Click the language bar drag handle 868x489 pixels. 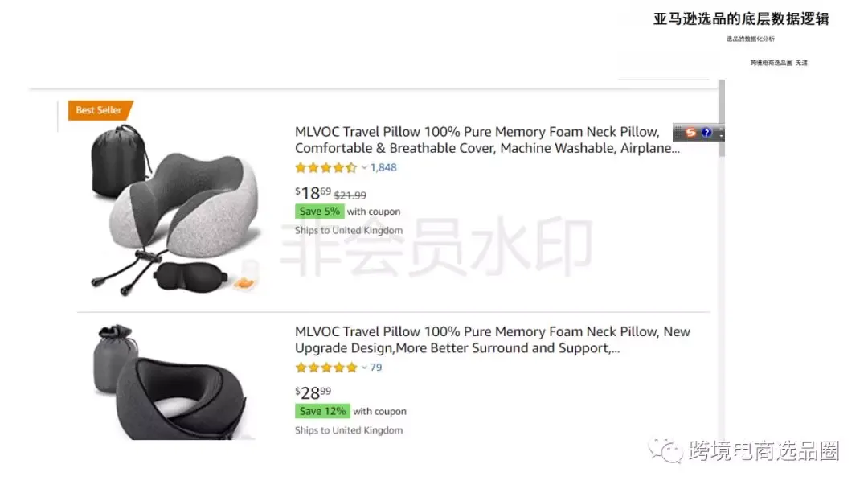678,133
